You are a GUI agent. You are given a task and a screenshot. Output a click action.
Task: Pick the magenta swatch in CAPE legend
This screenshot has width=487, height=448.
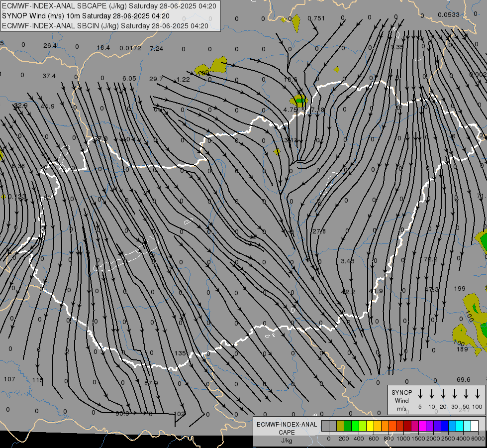(x=422, y=426)
